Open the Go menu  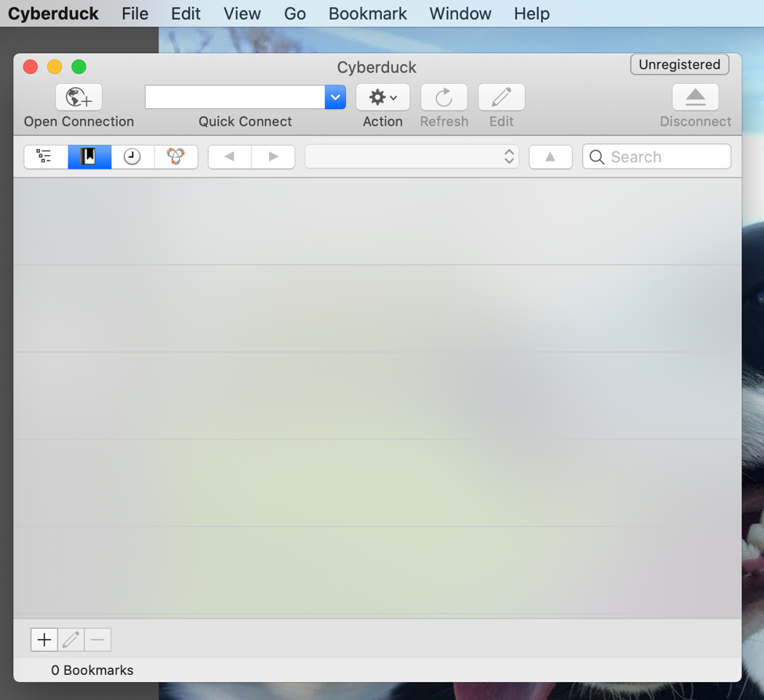point(295,13)
